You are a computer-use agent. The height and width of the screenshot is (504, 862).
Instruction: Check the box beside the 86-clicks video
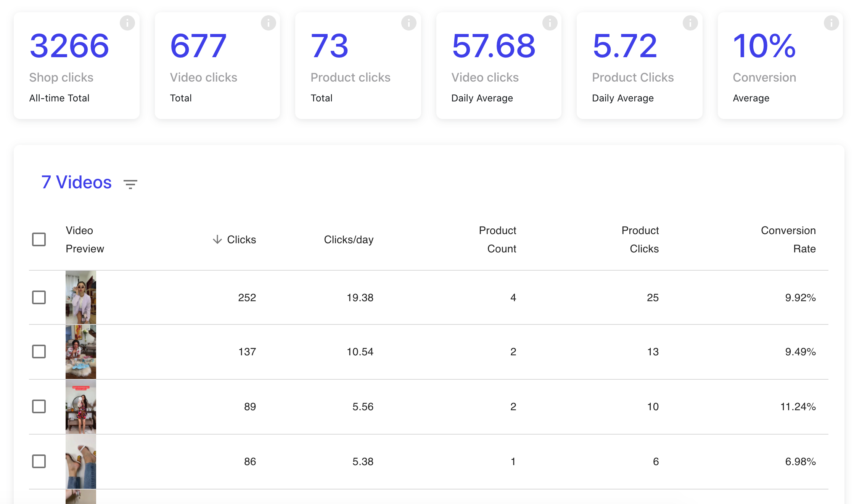pyautogui.click(x=39, y=461)
